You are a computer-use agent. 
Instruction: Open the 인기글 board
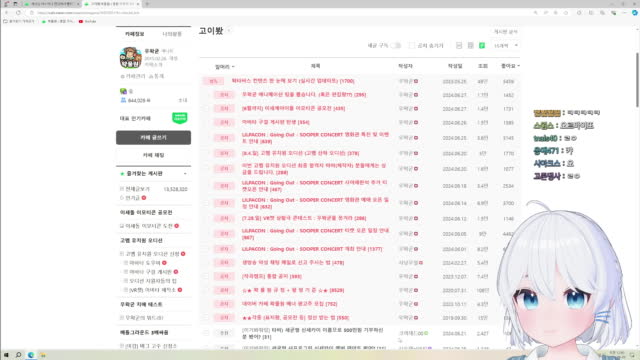133,198
